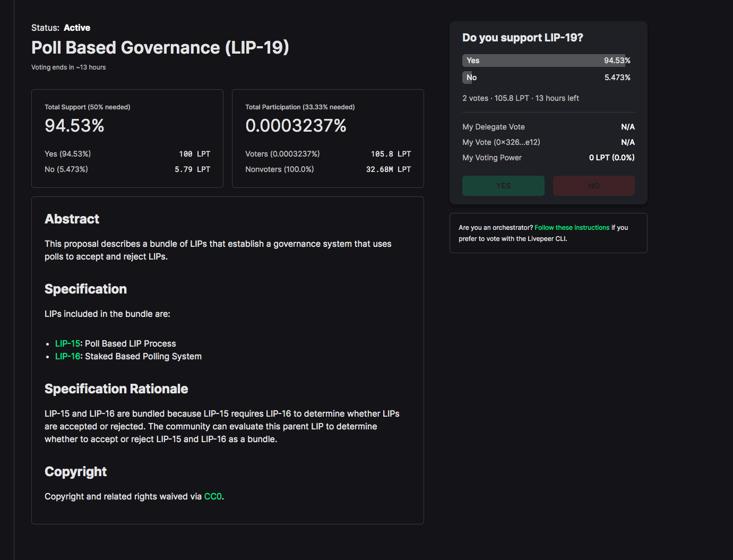Image resolution: width=733 pixels, height=560 pixels.
Task: Open the LIP-15 link in the specification list
Action: 67,343
